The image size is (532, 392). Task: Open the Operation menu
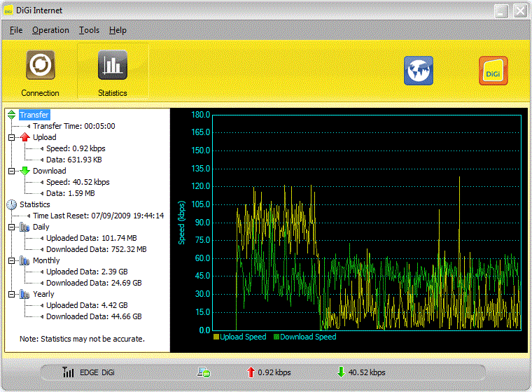pos(50,30)
